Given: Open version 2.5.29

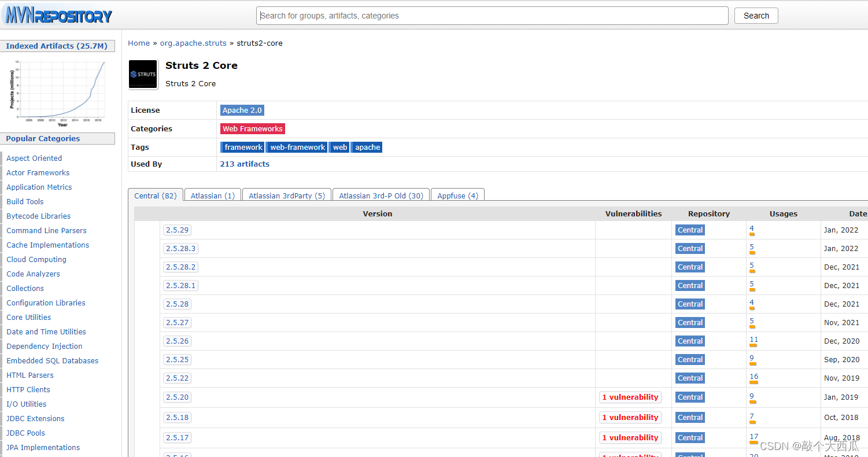Looking at the screenshot, I should 177,230.
